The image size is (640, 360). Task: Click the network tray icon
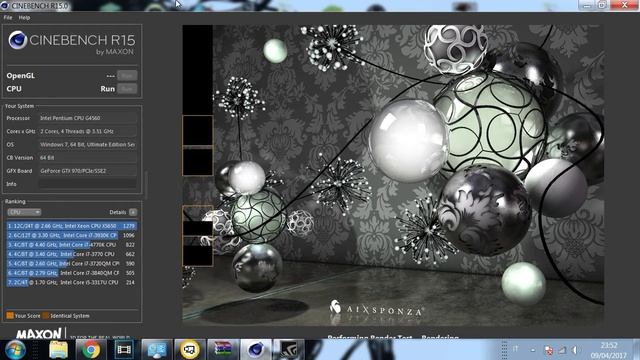[x=562, y=350]
